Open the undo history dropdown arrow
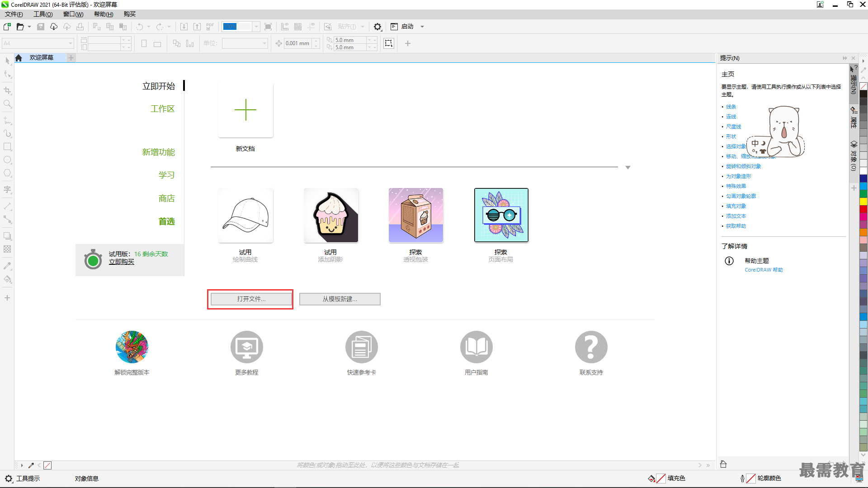The image size is (868, 488). click(149, 27)
